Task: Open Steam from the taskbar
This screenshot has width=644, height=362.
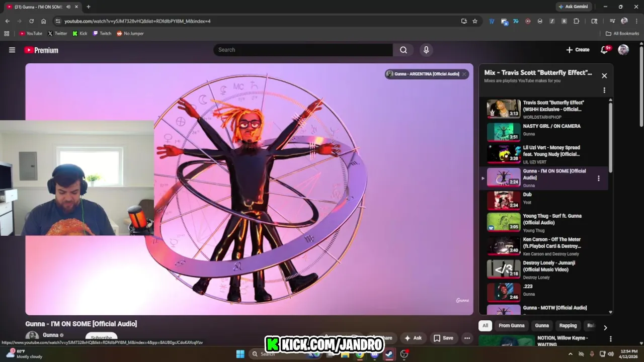Action: (x=389, y=354)
